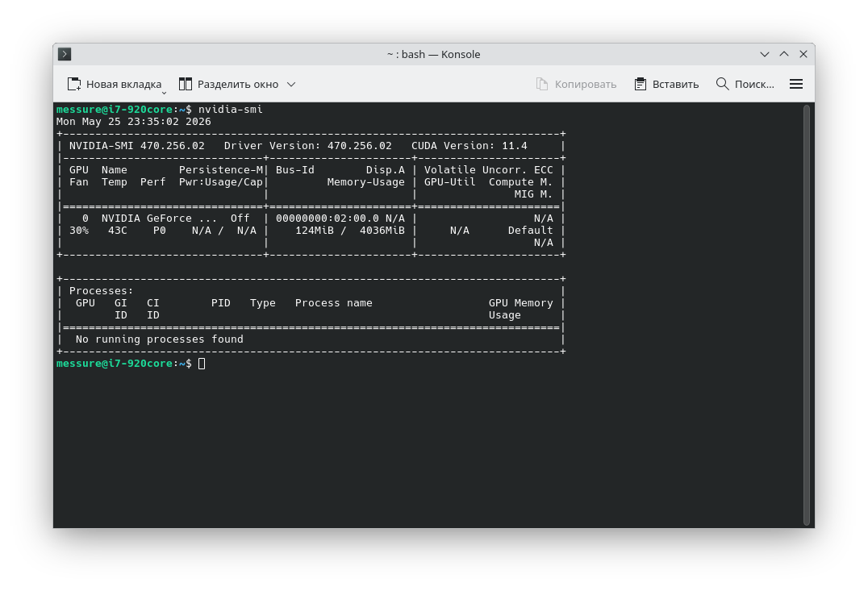The height and width of the screenshot is (591, 868).
Task: Close the Konsole window
Action: 803,54
